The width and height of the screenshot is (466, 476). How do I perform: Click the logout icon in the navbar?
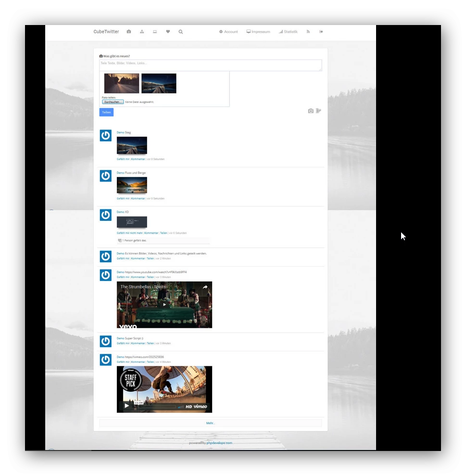click(321, 32)
